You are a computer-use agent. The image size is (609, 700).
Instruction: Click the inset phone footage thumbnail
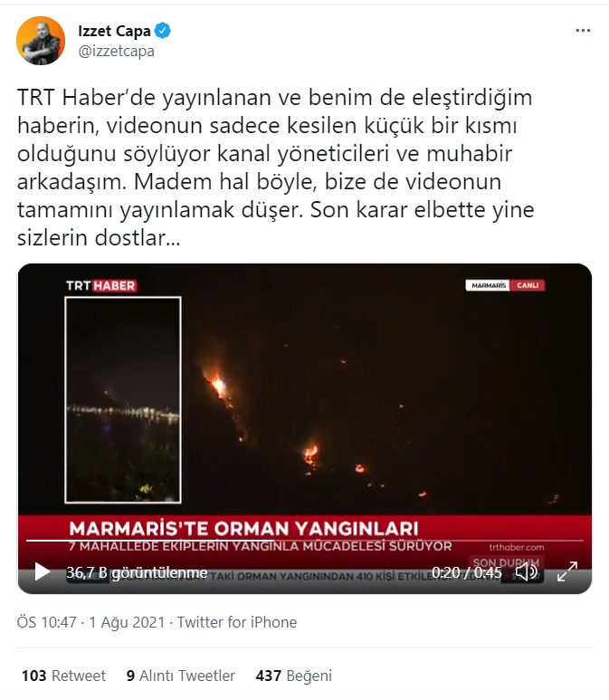click(x=123, y=400)
